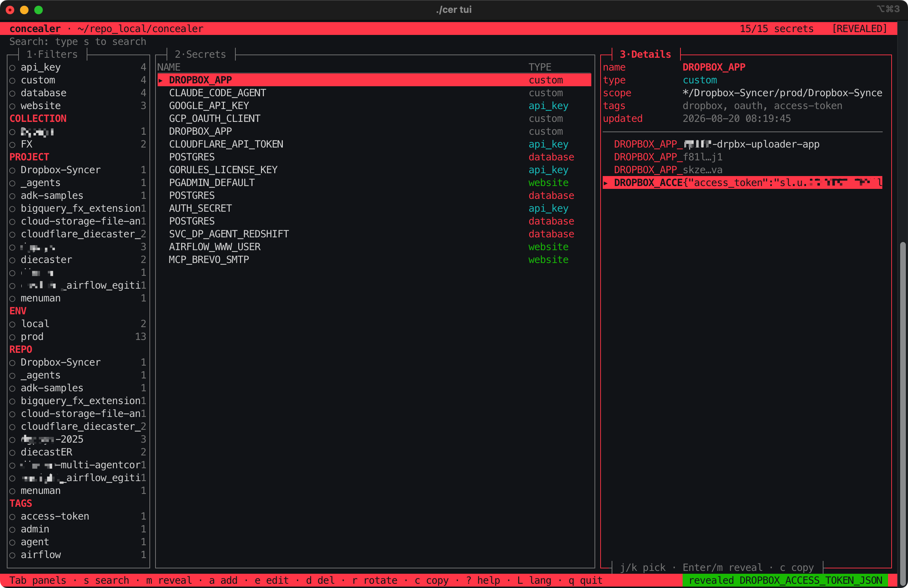
Task: Click 'a add' in the footer
Action: 223,581
